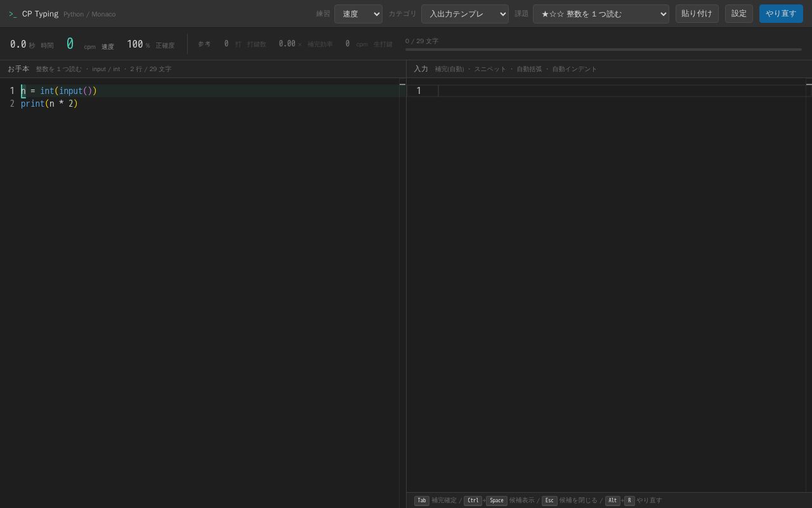Click the 入力 editor vertical scrollbar

pyautogui.click(x=809, y=286)
